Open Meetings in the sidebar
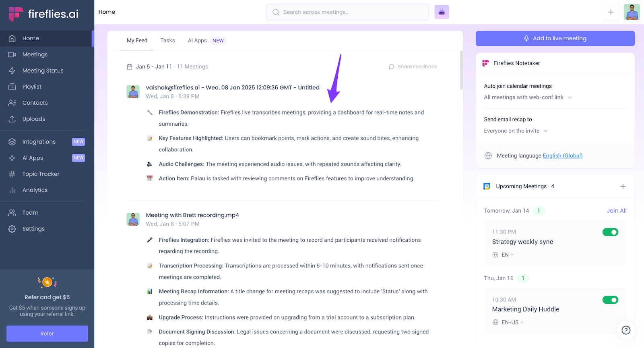This screenshot has height=348, width=644. pos(47,54)
